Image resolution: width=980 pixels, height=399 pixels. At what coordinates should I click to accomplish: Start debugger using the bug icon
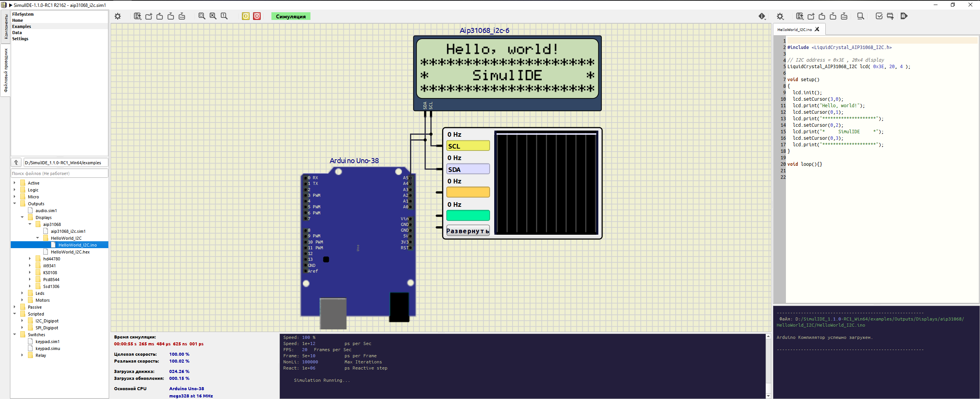(x=904, y=16)
